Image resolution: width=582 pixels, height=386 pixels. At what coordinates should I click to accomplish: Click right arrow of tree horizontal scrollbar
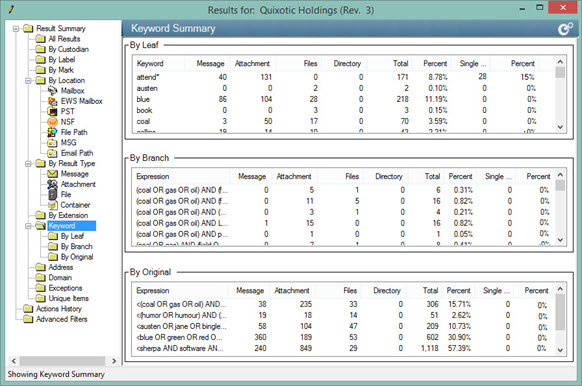click(x=114, y=361)
